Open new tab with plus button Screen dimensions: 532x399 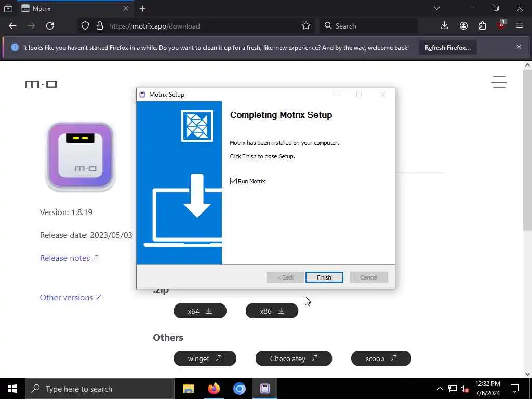click(x=143, y=9)
